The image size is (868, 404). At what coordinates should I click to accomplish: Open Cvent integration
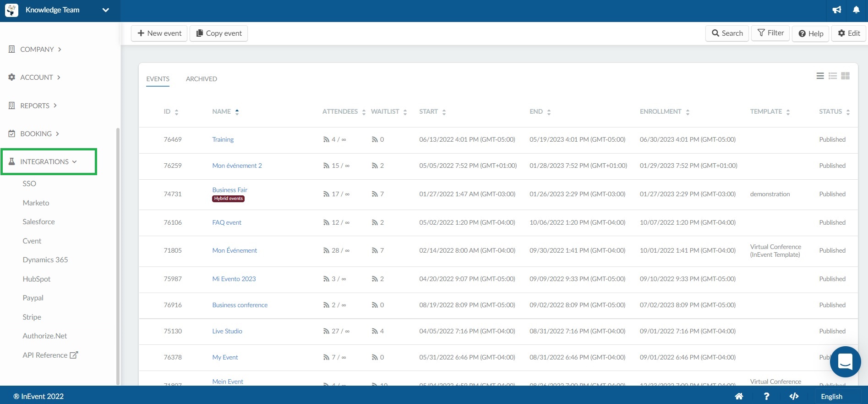point(32,241)
